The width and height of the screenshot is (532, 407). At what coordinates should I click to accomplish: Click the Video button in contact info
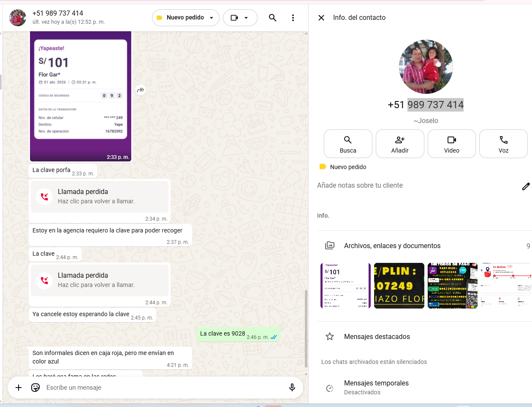click(x=451, y=144)
